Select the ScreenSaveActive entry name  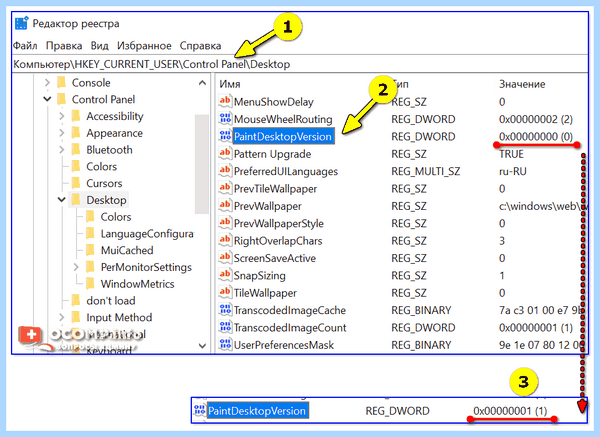tap(275, 258)
